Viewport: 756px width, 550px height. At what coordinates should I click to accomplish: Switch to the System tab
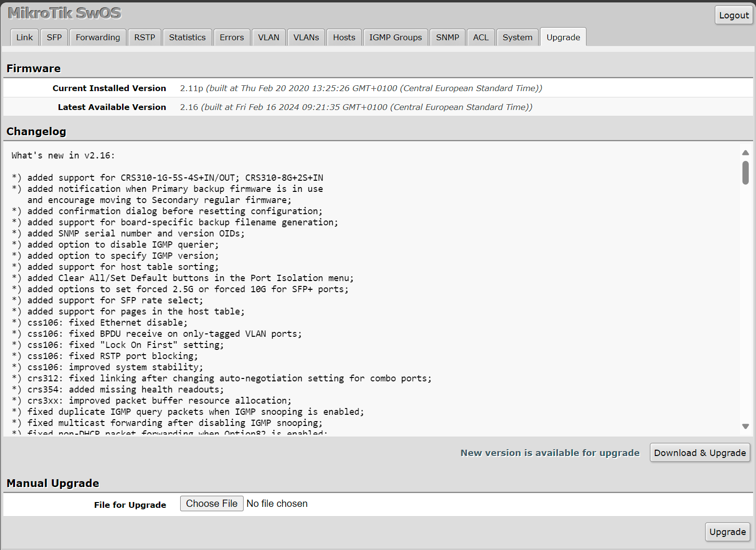[517, 37]
